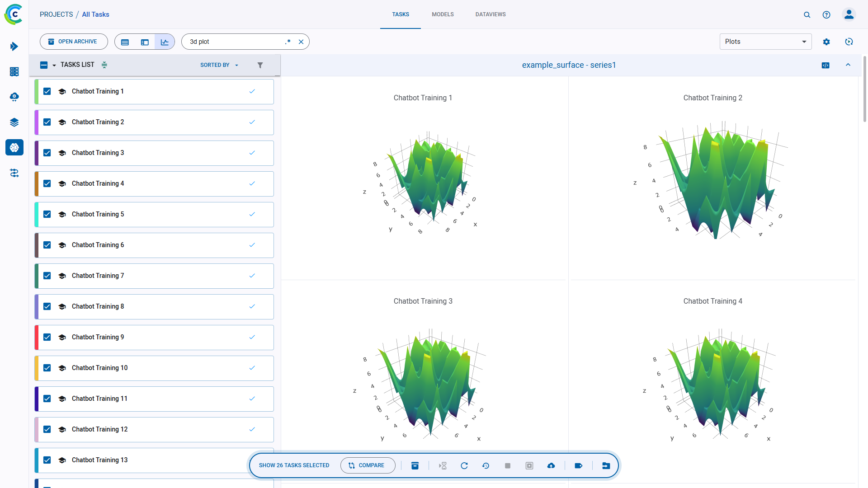Uncheck Chatbot Training 7 checkbox
868x488 pixels.
(47, 276)
